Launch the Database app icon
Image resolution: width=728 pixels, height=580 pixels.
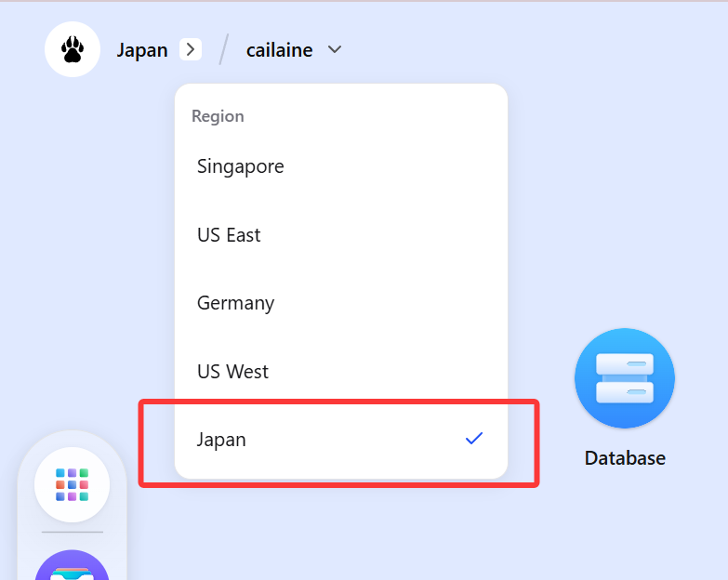click(x=624, y=378)
